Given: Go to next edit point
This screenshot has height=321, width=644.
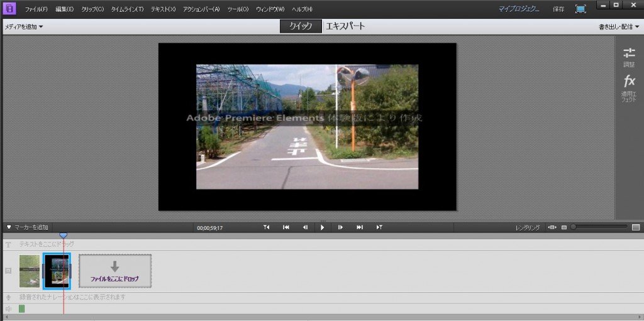Looking at the screenshot, I should click(x=360, y=227).
